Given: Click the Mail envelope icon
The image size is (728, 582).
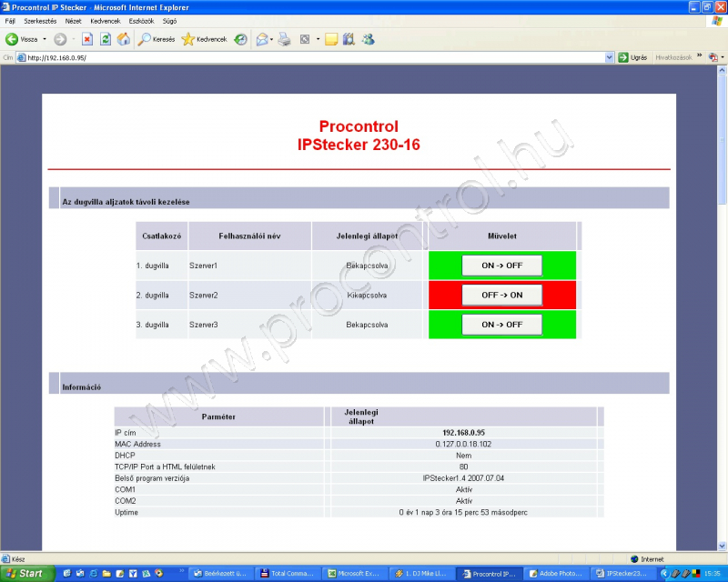Looking at the screenshot, I should 262,39.
